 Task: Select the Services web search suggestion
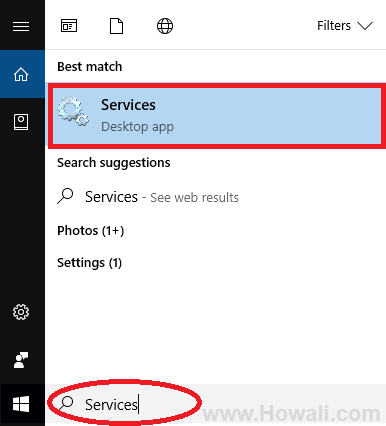click(x=215, y=197)
